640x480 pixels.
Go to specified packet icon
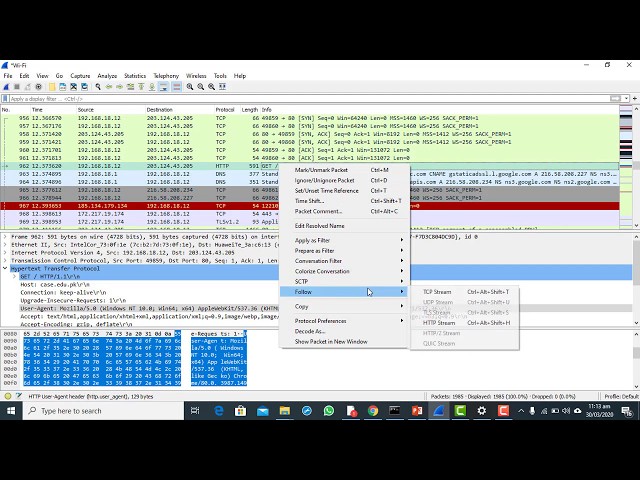point(130,87)
